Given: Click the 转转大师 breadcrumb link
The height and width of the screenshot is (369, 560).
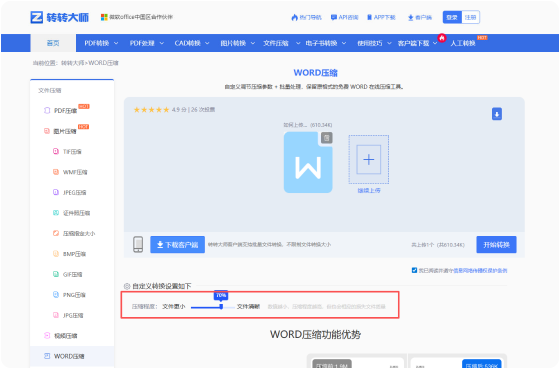Looking at the screenshot, I should pos(72,63).
